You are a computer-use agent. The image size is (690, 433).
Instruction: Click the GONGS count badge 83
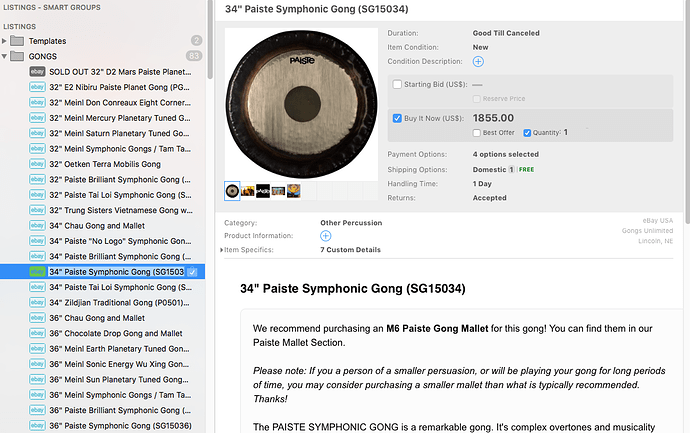pyautogui.click(x=194, y=56)
